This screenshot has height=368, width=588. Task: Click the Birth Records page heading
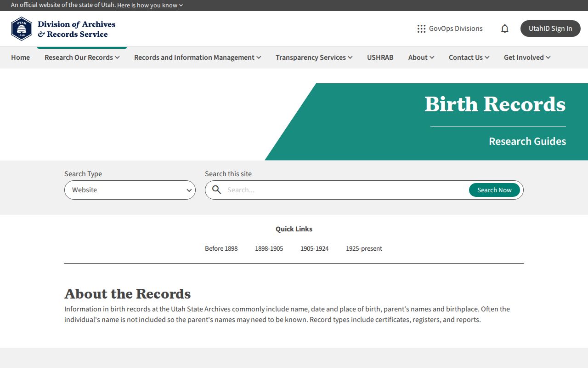click(x=495, y=104)
